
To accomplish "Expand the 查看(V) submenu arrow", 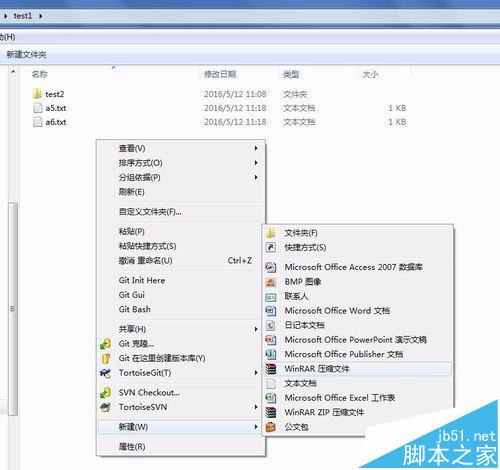I will [x=256, y=148].
